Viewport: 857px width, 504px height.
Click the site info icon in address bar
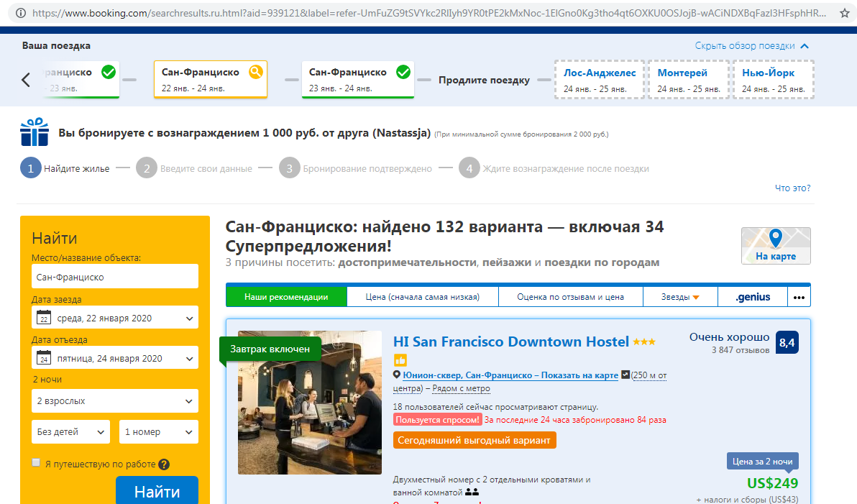(x=20, y=13)
